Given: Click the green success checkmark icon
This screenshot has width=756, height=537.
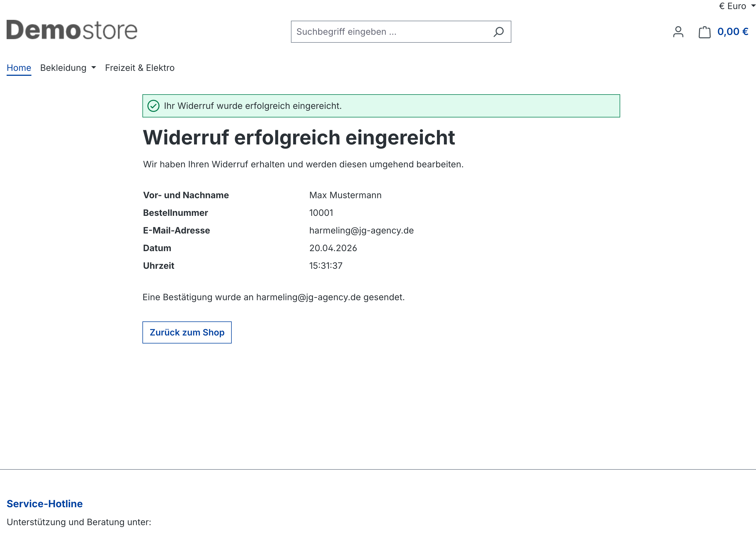Looking at the screenshot, I should [x=153, y=106].
